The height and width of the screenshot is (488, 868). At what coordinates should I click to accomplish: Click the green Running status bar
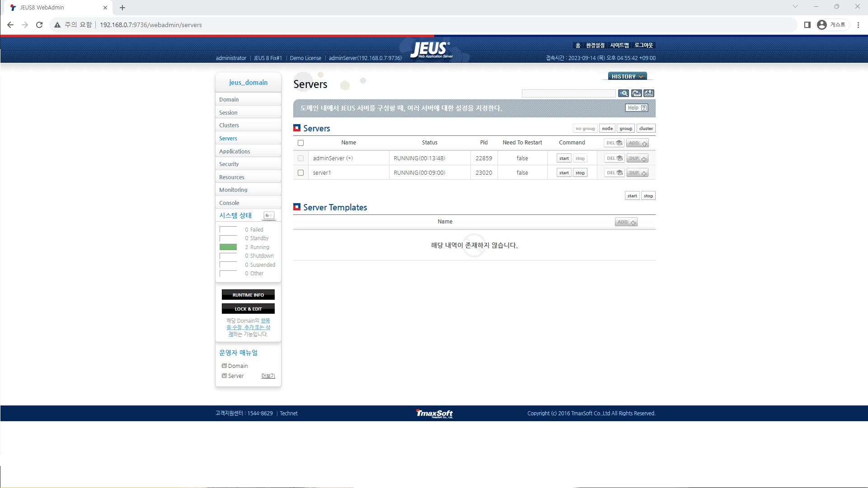[x=228, y=247]
